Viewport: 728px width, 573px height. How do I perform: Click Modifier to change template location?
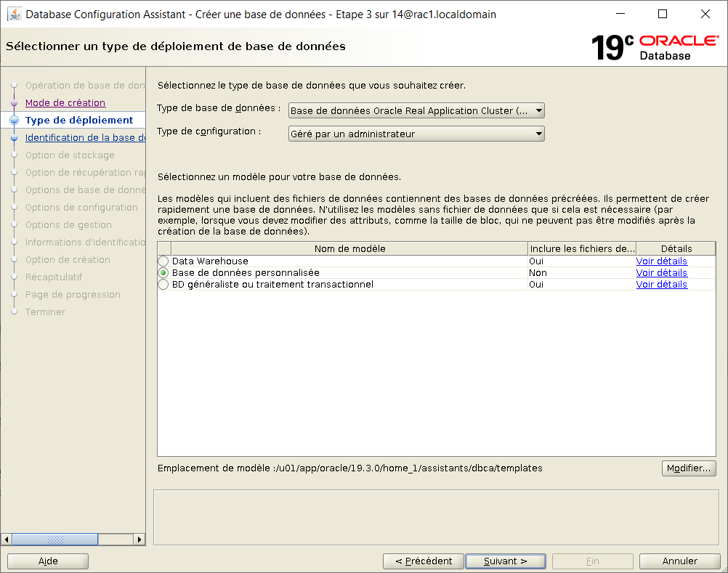point(689,468)
